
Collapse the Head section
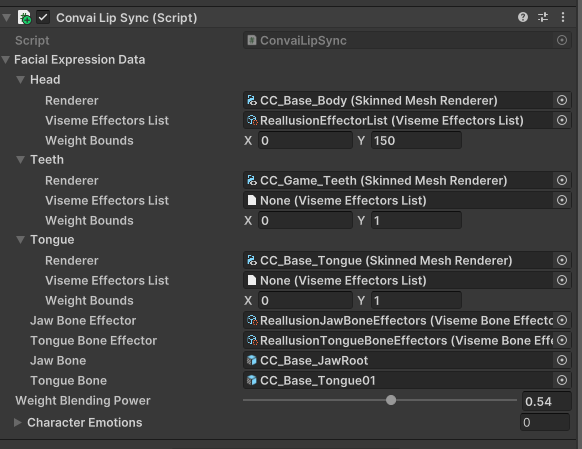20,79
